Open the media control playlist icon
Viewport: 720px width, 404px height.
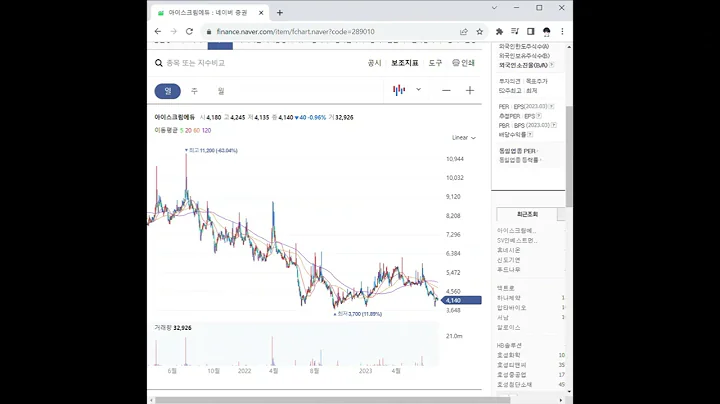pos(515,31)
